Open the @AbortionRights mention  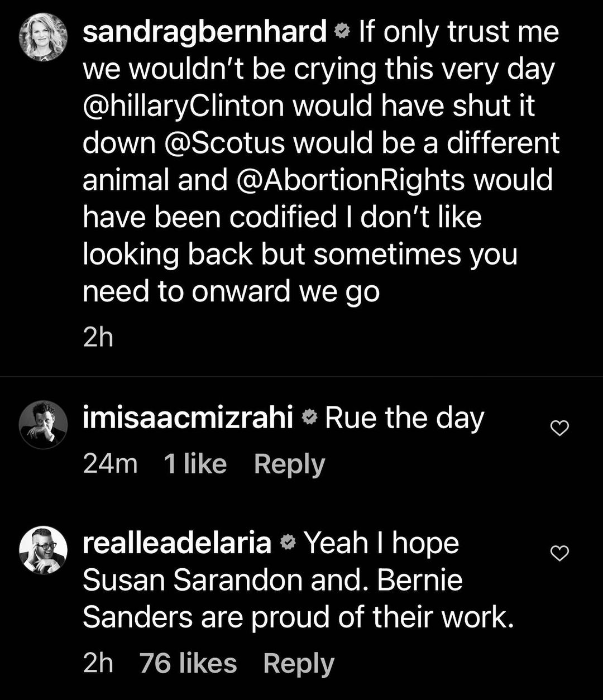[351, 180]
